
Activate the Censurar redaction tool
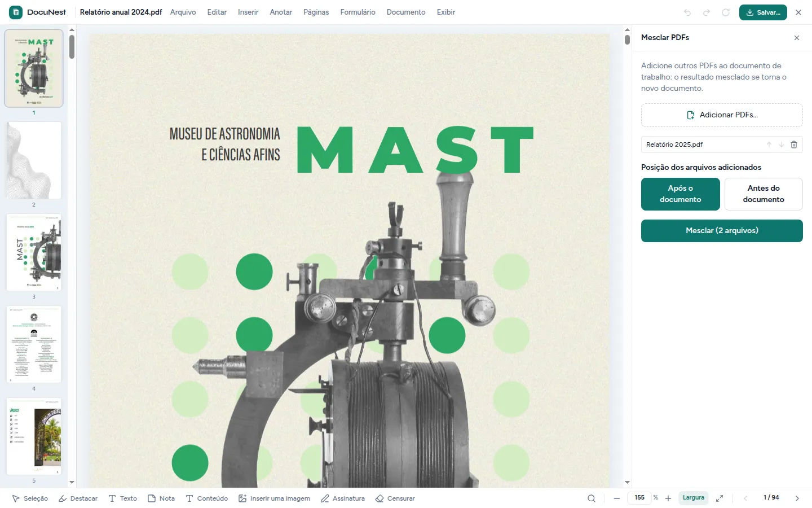(395, 498)
